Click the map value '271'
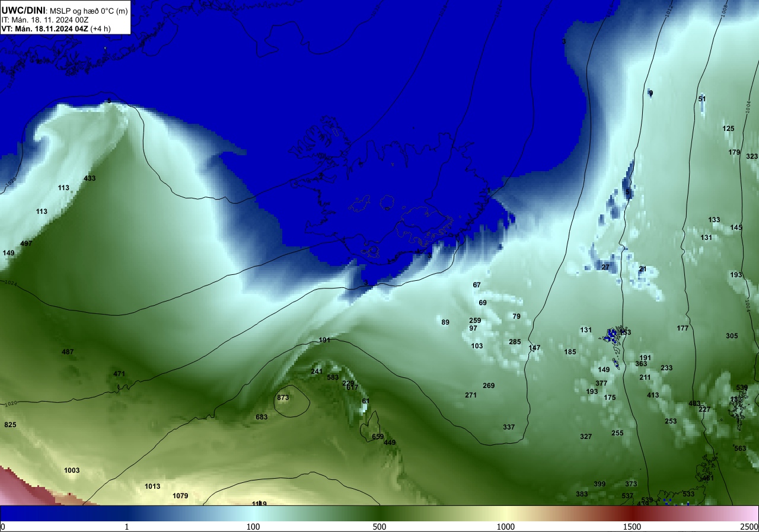The image size is (759, 532). click(471, 395)
